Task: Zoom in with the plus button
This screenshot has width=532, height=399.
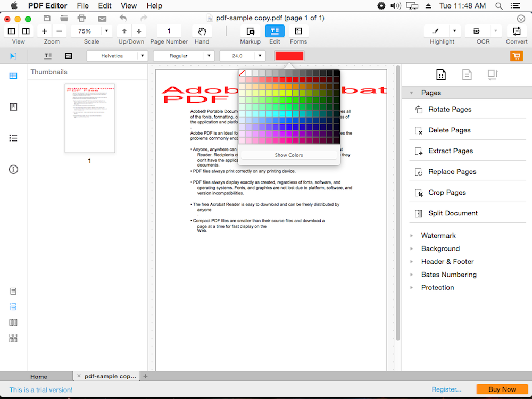Action: pyautogui.click(x=45, y=31)
